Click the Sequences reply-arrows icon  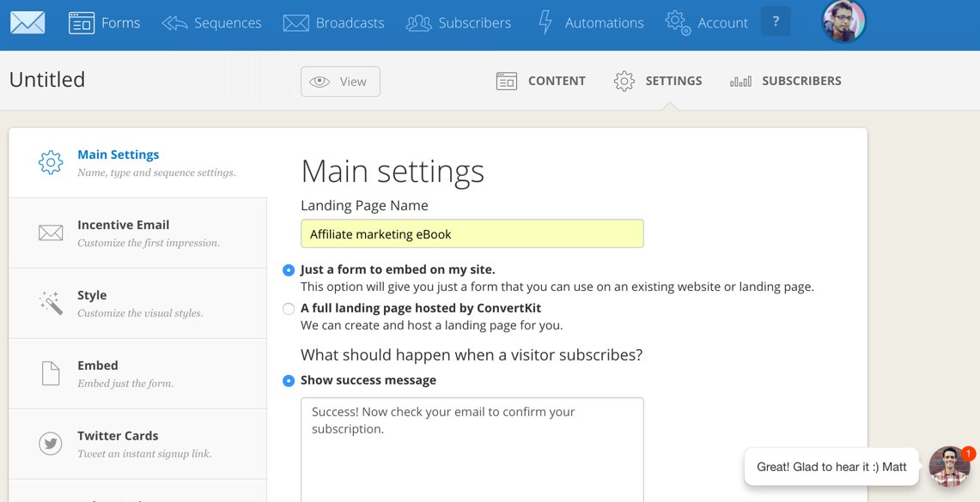click(x=174, y=23)
